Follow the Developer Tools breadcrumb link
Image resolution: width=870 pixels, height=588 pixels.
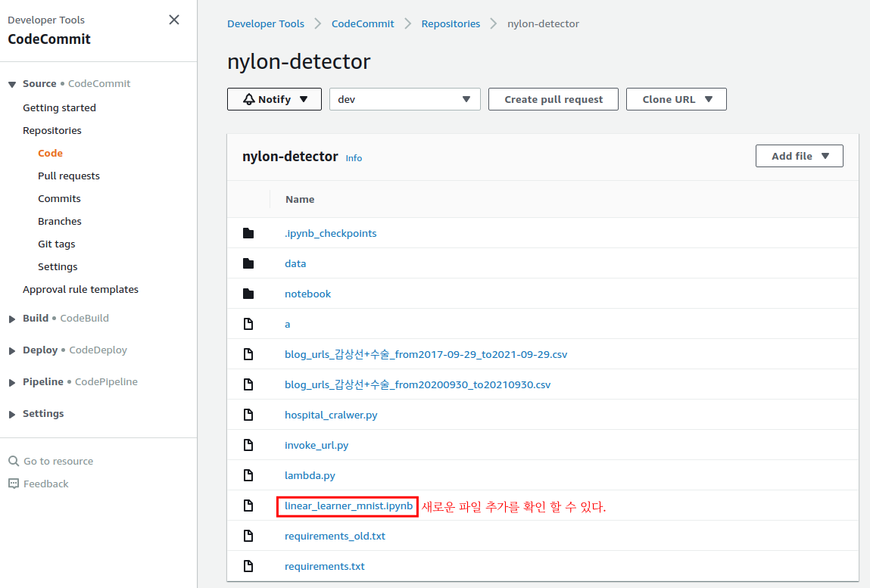[x=266, y=24]
